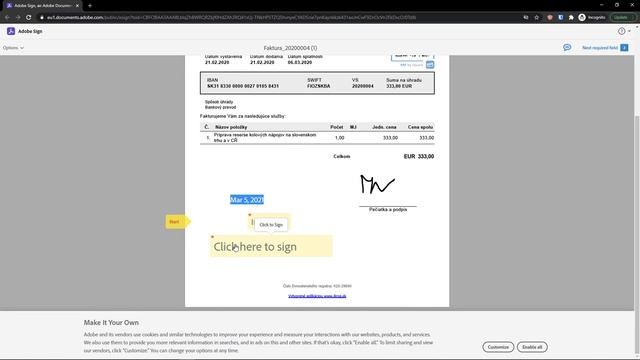The width and height of the screenshot is (640, 360).
Task: Select the Adobe Sign browser tab
Action: [42, 6]
